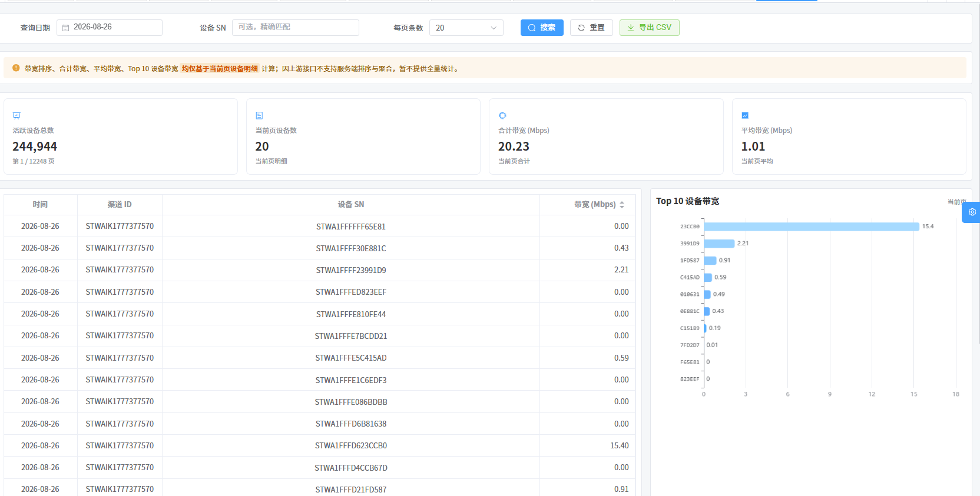Screen dimensions: 980x496
Task: Click the 搜索 search button
Action: pyautogui.click(x=542, y=28)
